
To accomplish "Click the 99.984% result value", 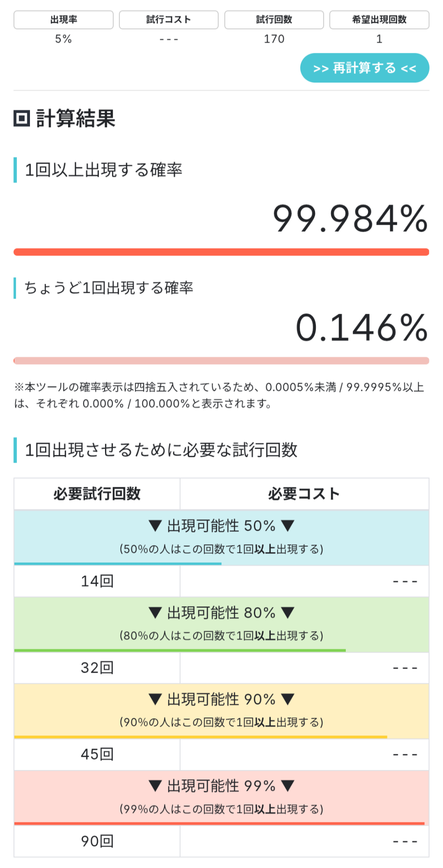I will [350, 219].
